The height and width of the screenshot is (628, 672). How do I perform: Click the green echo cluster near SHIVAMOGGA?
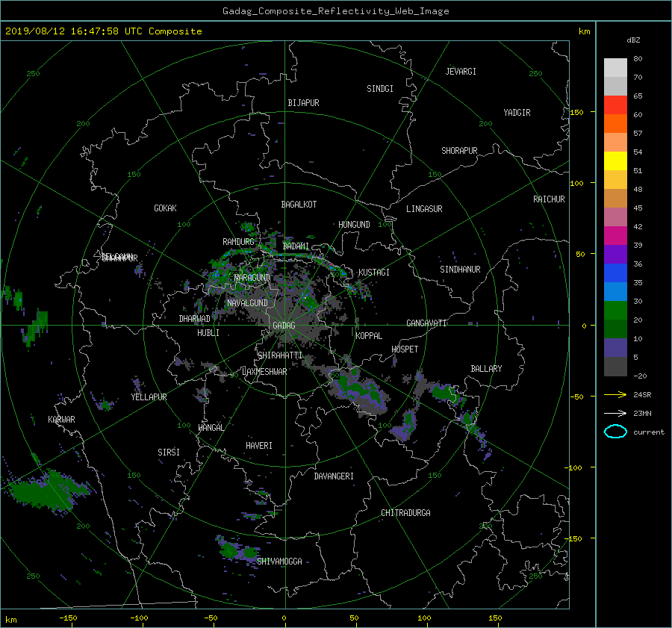[x=237, y=550]
